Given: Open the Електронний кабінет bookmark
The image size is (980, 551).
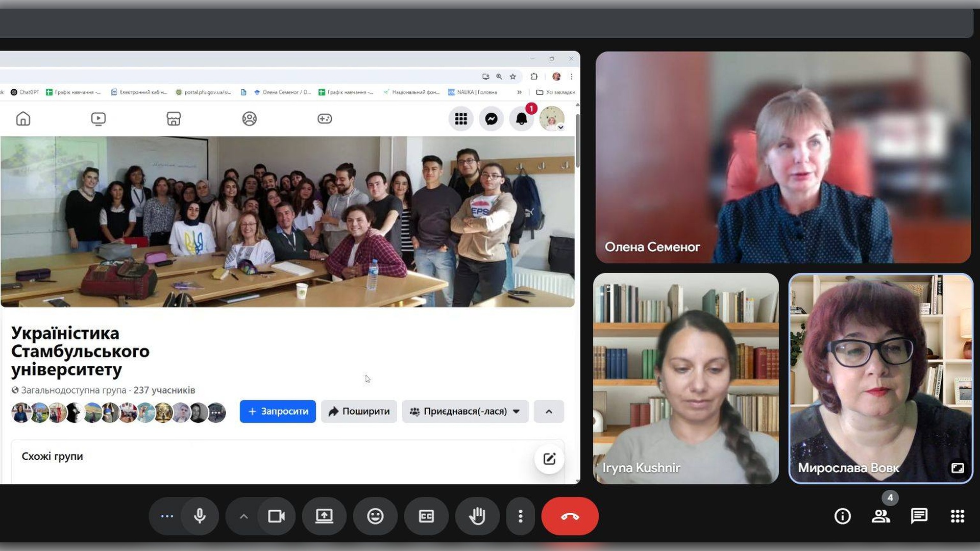Looking at the screenshot, I should [139, 92].
